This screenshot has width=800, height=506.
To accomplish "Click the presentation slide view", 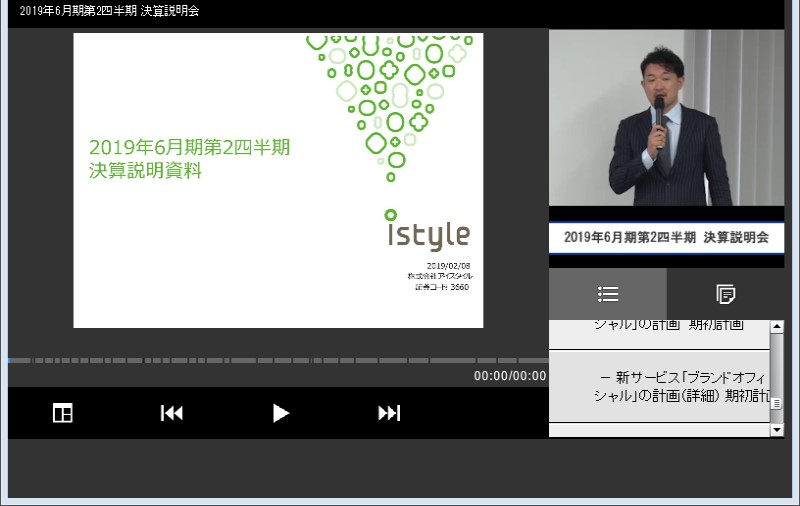I will (278, 181).
